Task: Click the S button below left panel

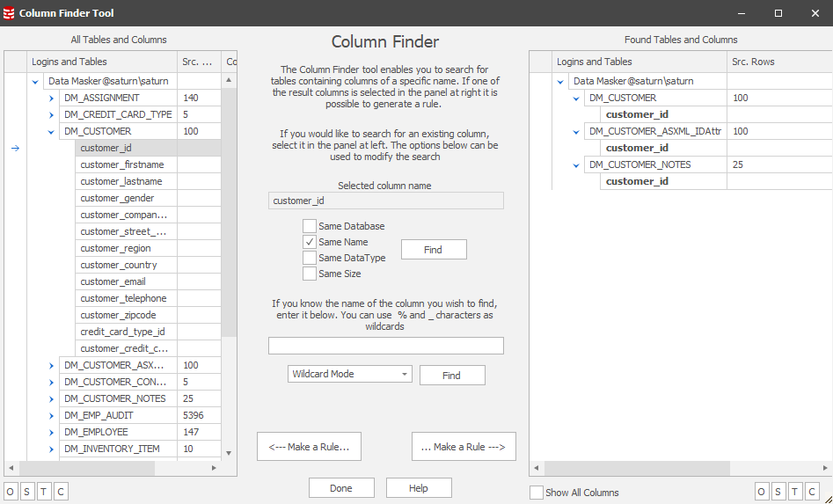Action: [x=28, y=492]
